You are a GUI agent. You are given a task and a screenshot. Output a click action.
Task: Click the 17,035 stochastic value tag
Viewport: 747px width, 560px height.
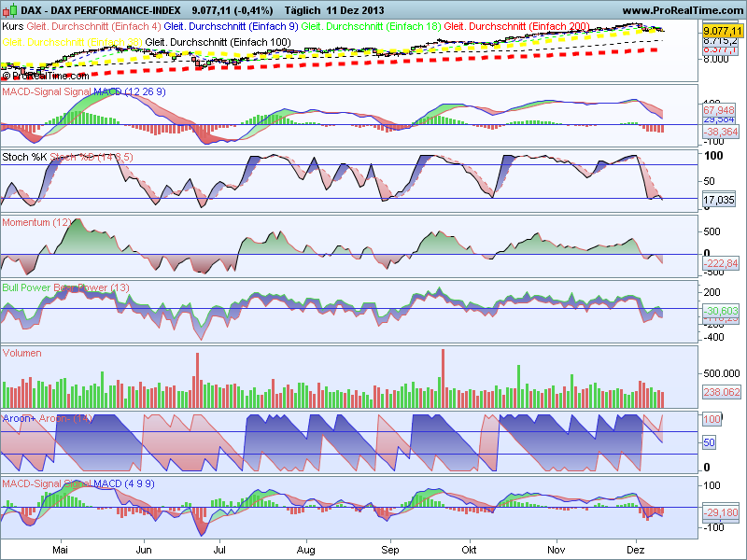[x=719, y=200]
